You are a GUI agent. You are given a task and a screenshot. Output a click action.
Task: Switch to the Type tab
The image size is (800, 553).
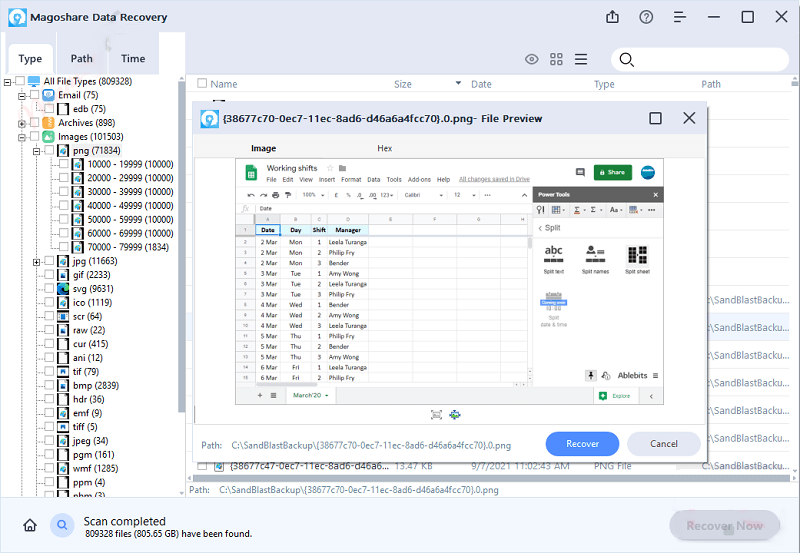point(30,59)
